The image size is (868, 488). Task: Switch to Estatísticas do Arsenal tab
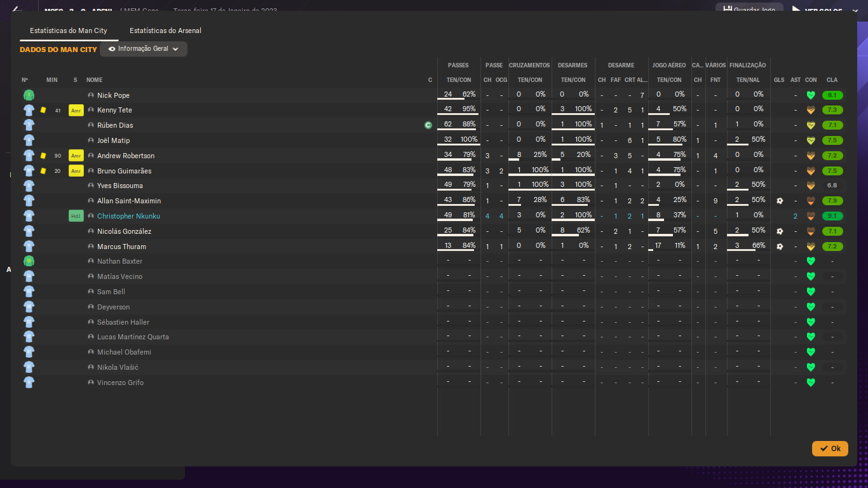(165, 30)
